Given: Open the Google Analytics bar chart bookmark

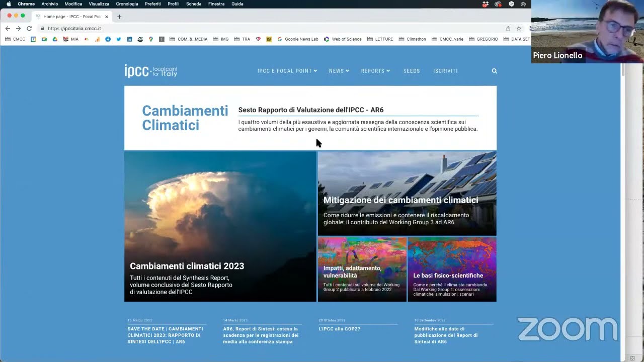Looking at the screenshot, I should pos(97,39).
